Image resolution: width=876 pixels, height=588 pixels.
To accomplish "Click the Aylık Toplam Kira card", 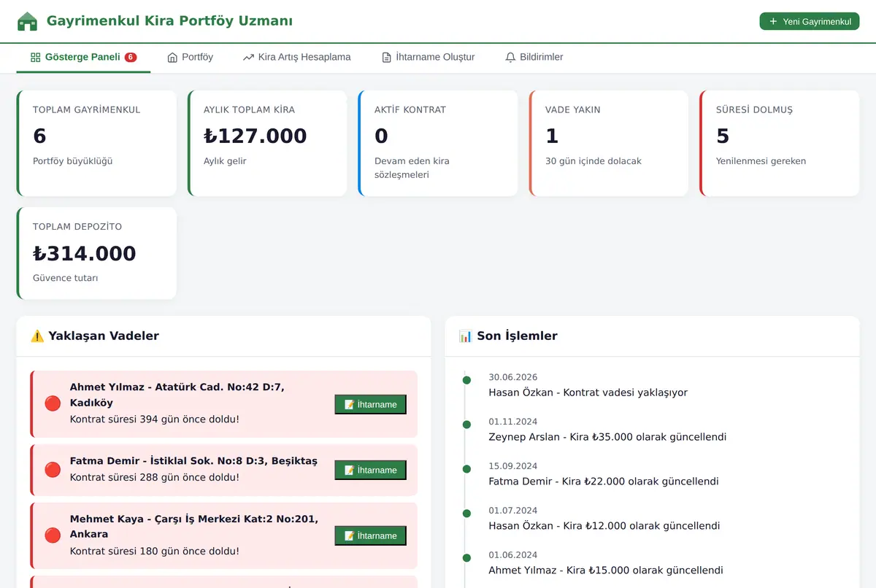I will pos(267,143).
